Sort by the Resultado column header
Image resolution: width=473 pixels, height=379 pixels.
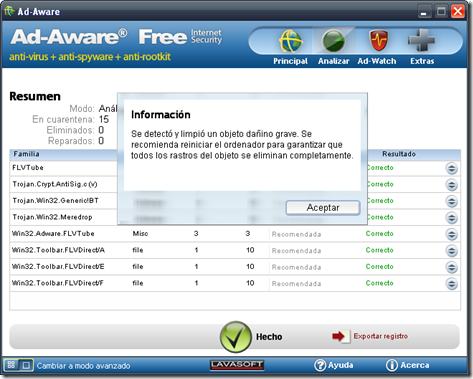click(399, 154)
